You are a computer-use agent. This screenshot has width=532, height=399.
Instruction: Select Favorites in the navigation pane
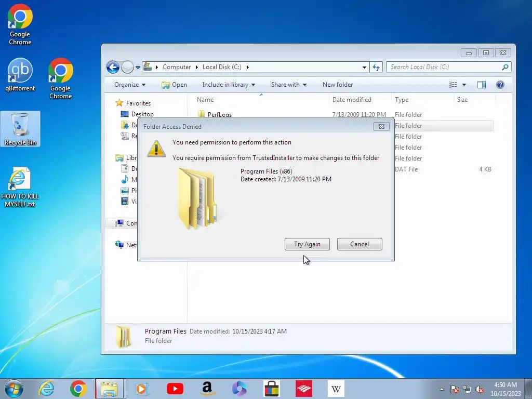(x=138, y=103)
